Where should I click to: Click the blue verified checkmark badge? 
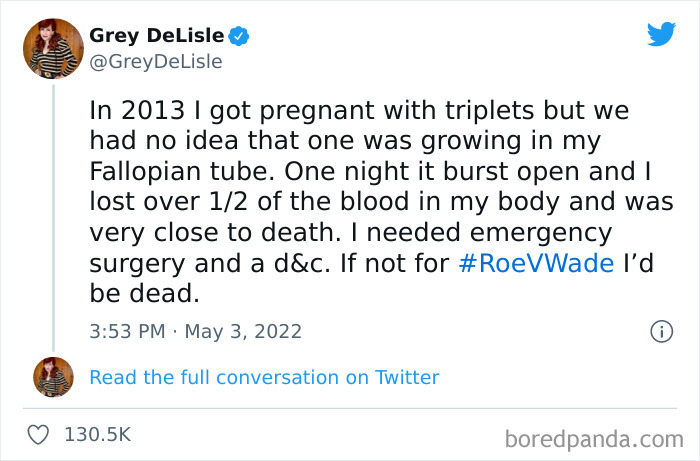tap(239, 37)
